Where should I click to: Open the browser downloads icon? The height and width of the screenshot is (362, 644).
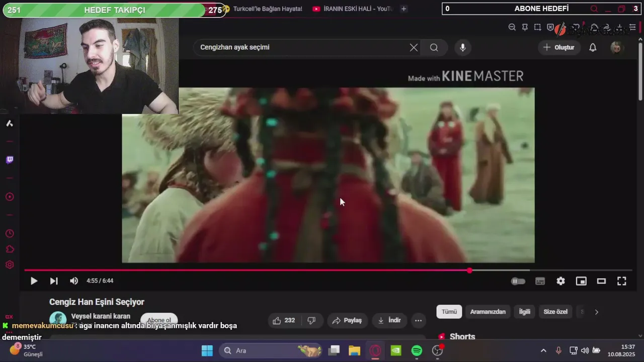(x=620, y=27)
